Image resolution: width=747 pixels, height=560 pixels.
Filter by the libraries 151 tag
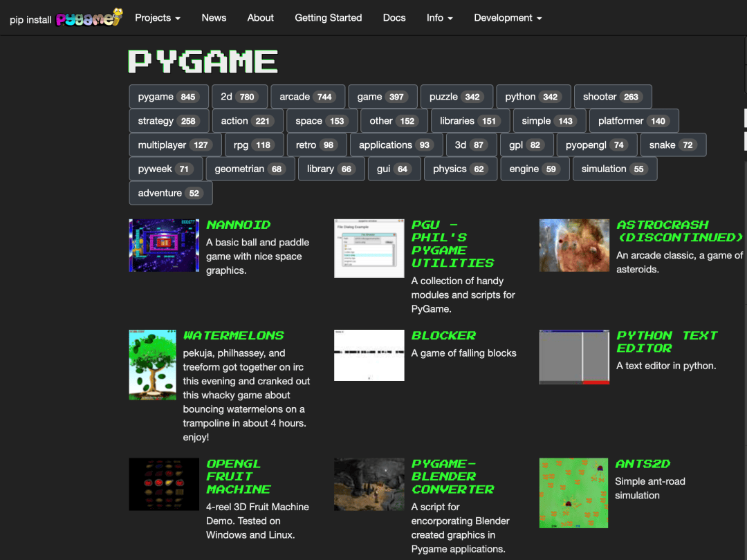pos(470,120)
